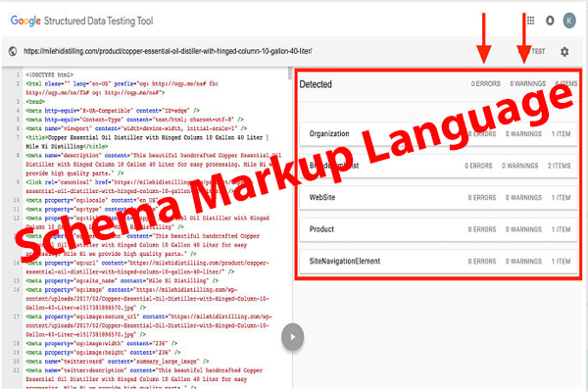The height and width of the screenshot is (392, 588).
Task: Click the milehidistilling product URL field
Action: pos(168,51)
